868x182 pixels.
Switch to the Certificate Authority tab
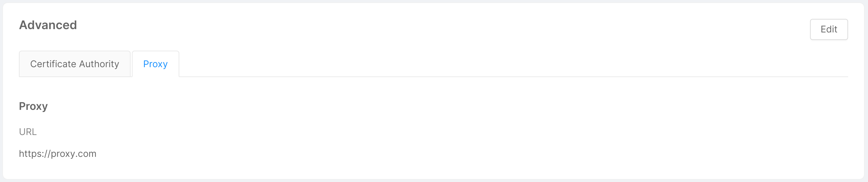75,64
